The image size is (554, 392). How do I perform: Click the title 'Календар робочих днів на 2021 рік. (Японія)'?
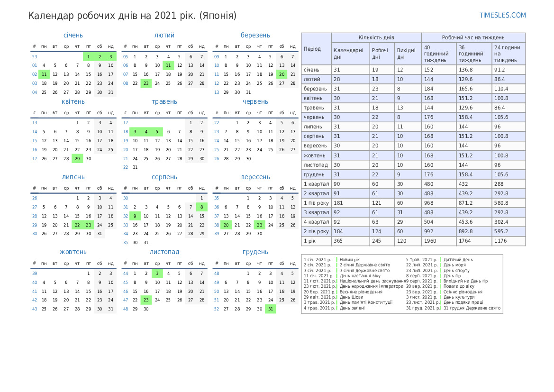point(132,16)
